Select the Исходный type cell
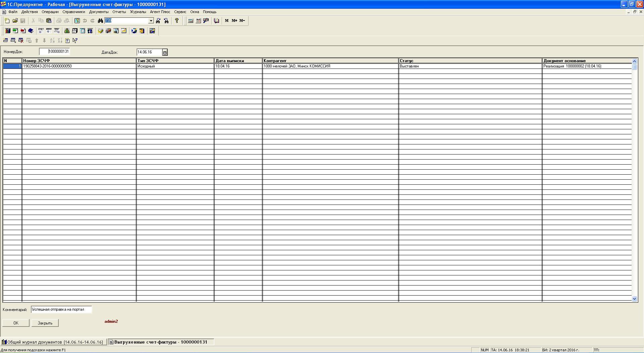 point(175,66)
